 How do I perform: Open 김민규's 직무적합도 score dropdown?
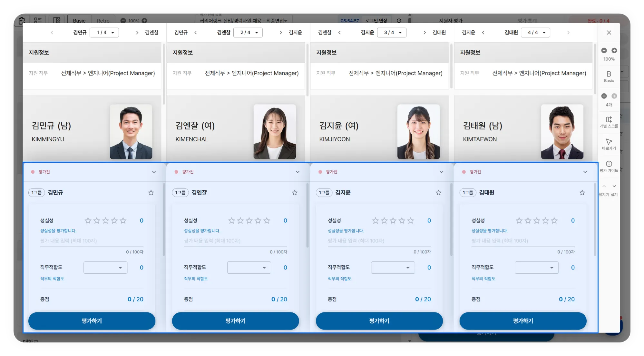coord(105,268)
